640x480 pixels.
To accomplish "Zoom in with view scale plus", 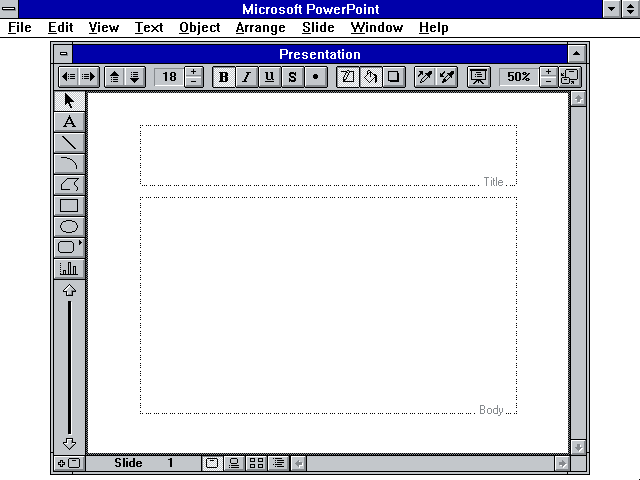I will pyautogui.click(x=548, y=72).
